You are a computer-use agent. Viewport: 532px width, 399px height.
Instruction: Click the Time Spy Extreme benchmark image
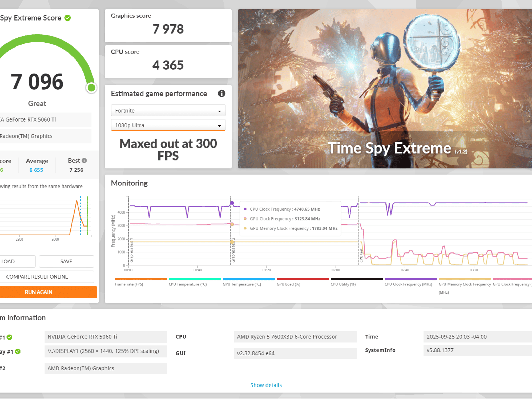[385, 89]
